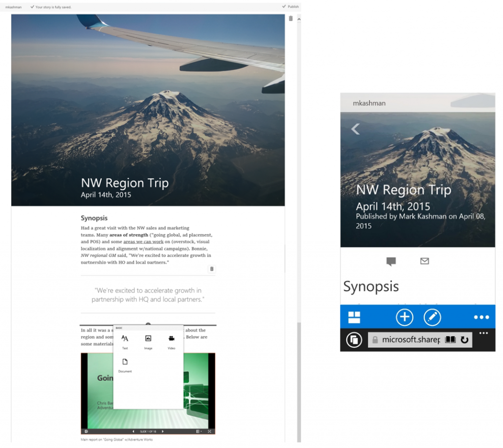The height and width of the screenshot is (448, 503).
Task: Advance to the next slide with the arrow
Action: pyautogui.click(x=163, y=431)
